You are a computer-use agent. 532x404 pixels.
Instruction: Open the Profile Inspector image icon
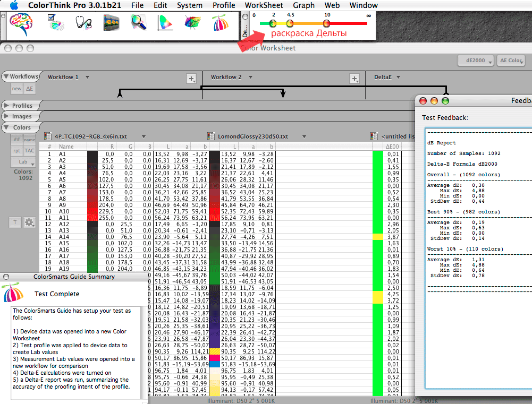(x=111, y=23)
